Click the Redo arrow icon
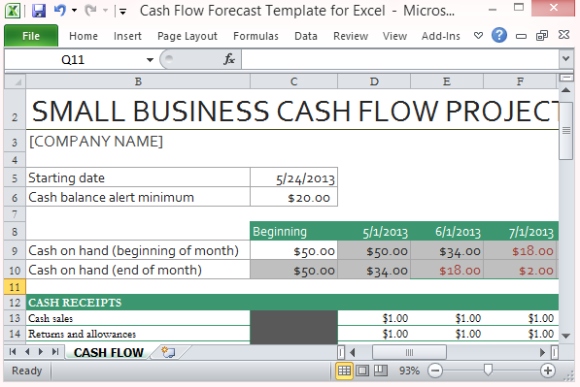Image resolution: width=580 pixels, height=387 pixels. (x=91, y=10)
